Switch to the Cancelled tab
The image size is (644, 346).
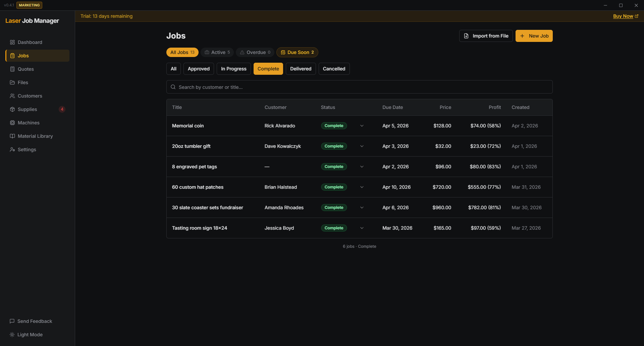(334, 68)
